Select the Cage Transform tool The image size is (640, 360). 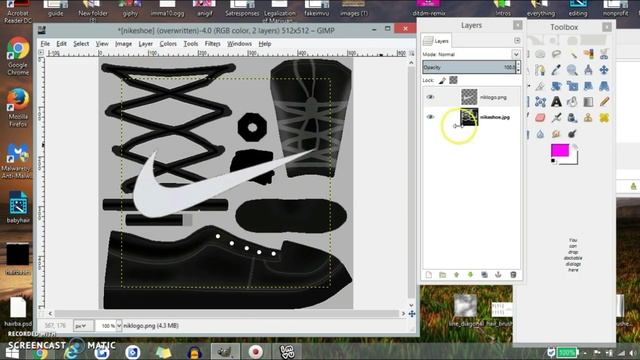pos(540,102)
